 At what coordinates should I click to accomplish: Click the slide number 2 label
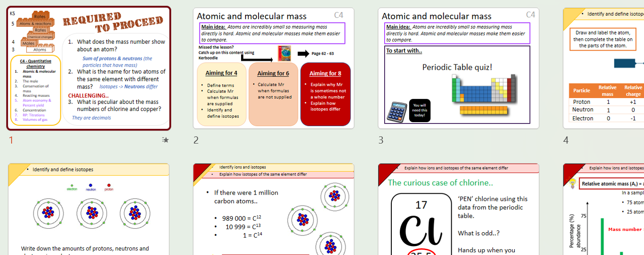(196, 140)
